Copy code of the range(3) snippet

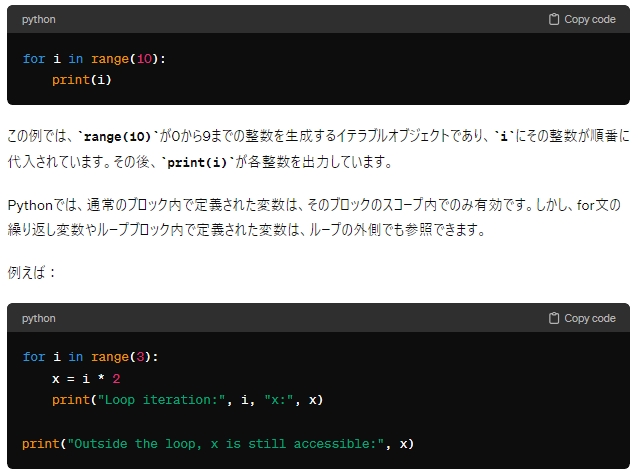pos(582,318)
